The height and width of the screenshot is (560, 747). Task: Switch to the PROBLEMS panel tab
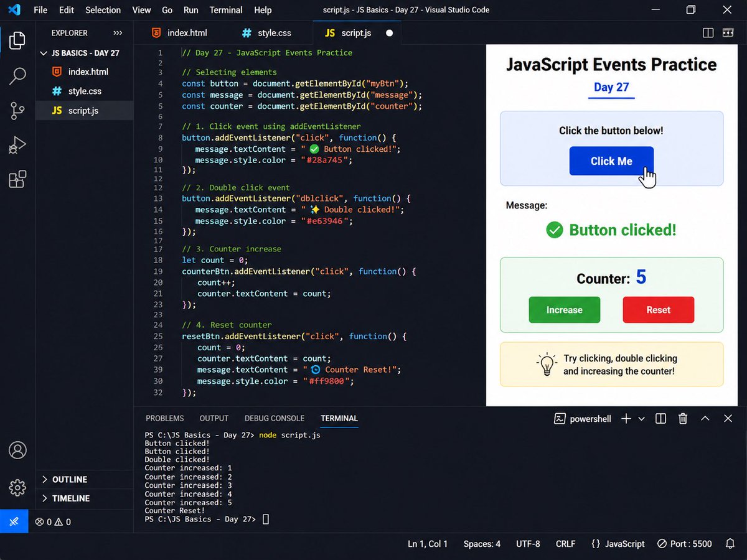165,419
